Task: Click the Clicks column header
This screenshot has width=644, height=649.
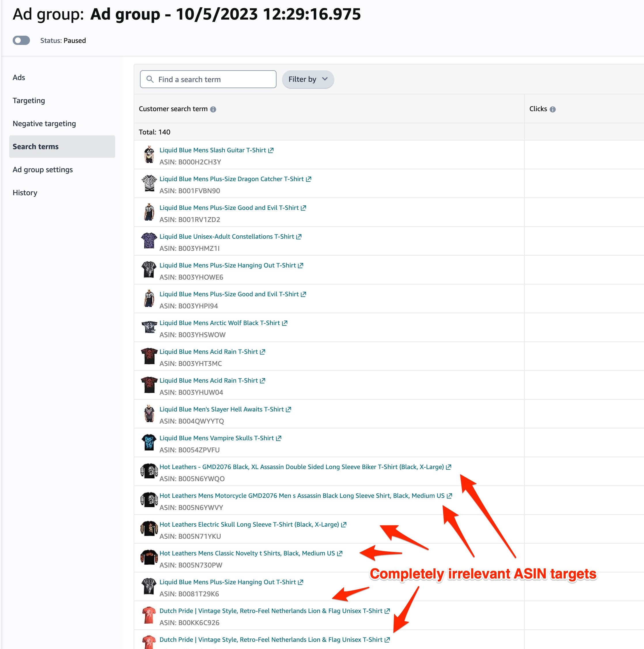Action: [x=538, y=109]
